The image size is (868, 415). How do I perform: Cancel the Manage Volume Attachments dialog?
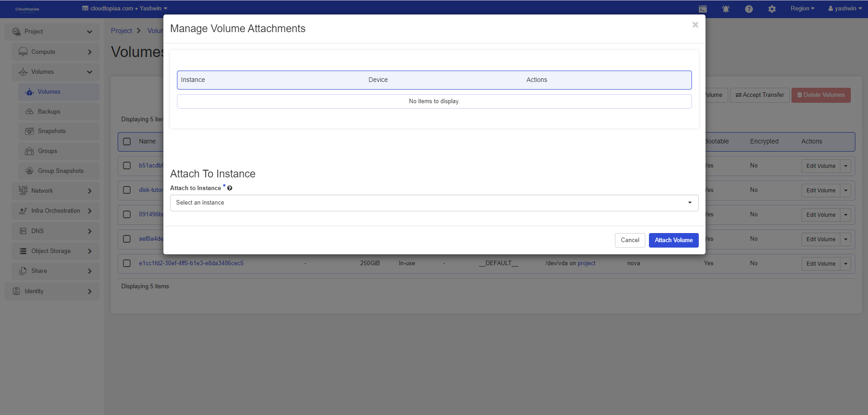pyautogui.click(x=630, y=240)
